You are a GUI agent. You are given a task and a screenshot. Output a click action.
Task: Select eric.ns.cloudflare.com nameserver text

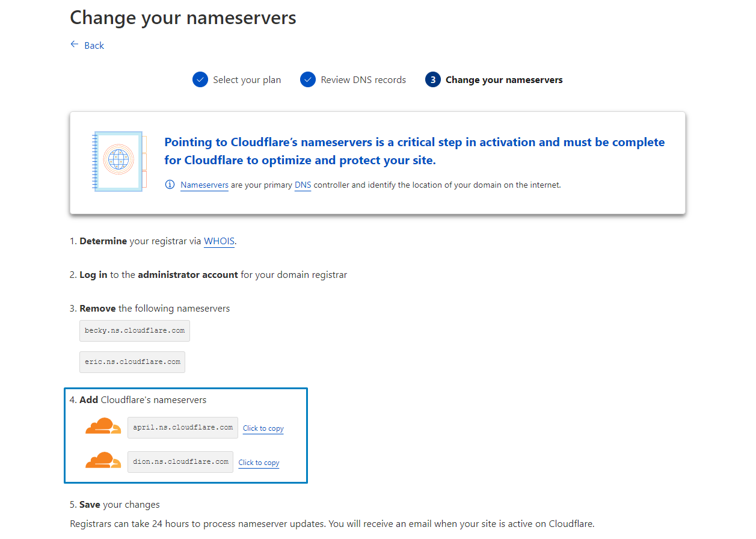click(x=132, y=362)
